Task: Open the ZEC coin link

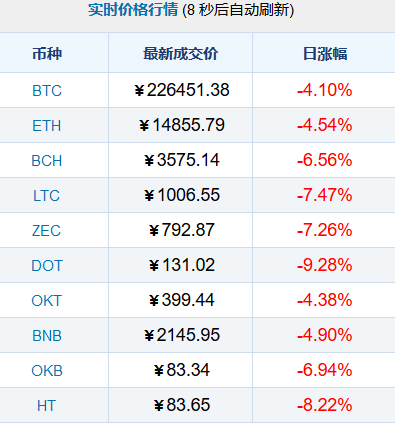Action: pos(46,231)
